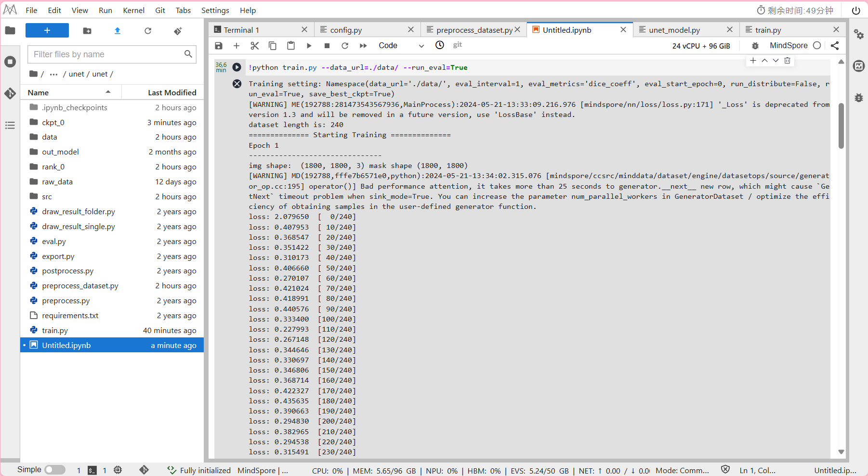Expand the breadcrumb ellipsis
This screenshot has height=476, width=868.
53,74
